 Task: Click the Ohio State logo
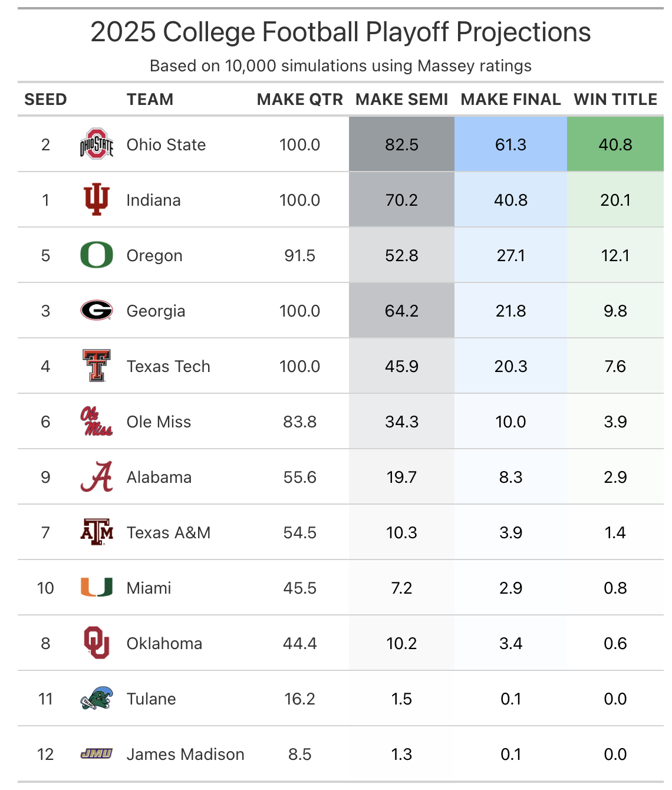point(96,144)
